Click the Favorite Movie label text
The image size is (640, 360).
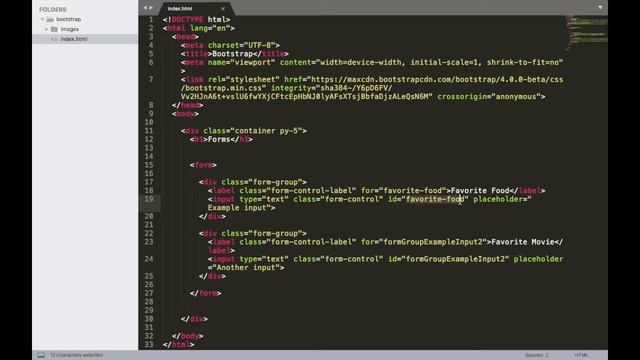pyautogui.click(x=523, y=242)
